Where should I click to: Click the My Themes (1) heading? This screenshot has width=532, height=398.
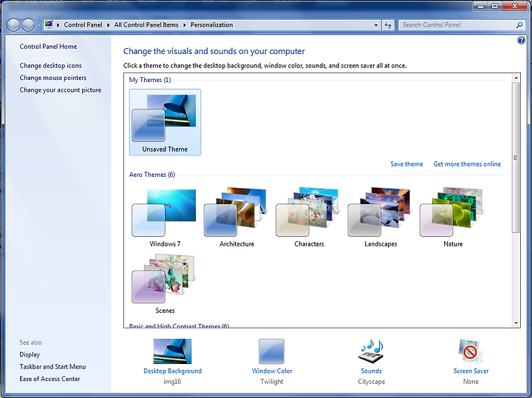(150, 80)
